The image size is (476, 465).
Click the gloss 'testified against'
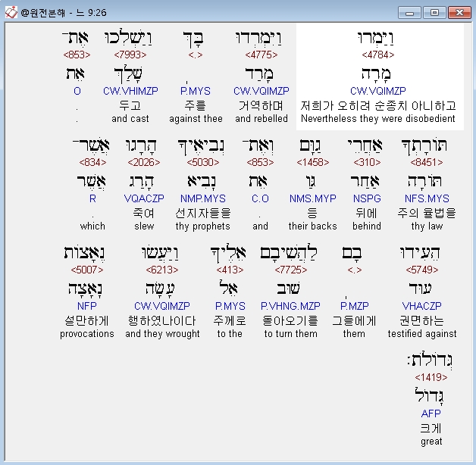pyautogui.click(x=422, y=334)
